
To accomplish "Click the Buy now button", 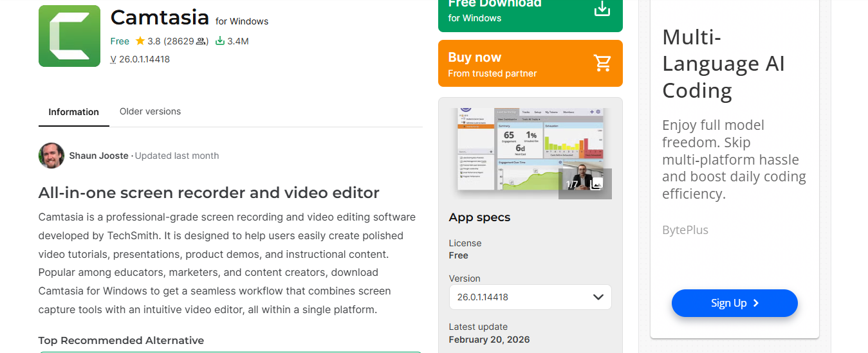I will [x=530, y=63].
